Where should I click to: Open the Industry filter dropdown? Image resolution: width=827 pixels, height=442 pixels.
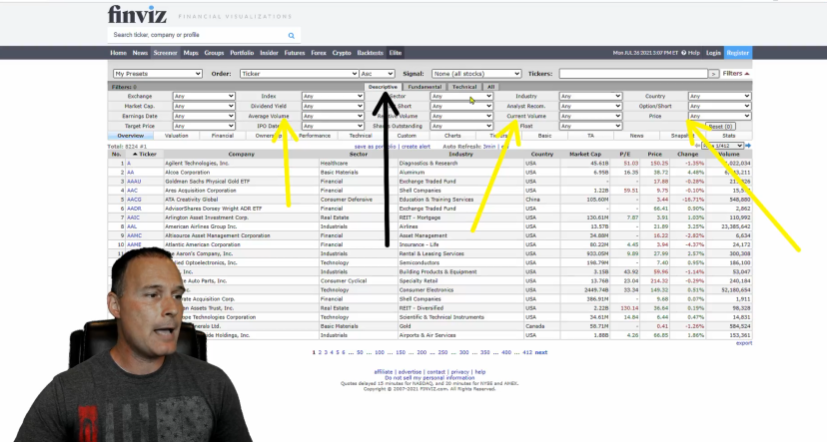coord(590,97)
